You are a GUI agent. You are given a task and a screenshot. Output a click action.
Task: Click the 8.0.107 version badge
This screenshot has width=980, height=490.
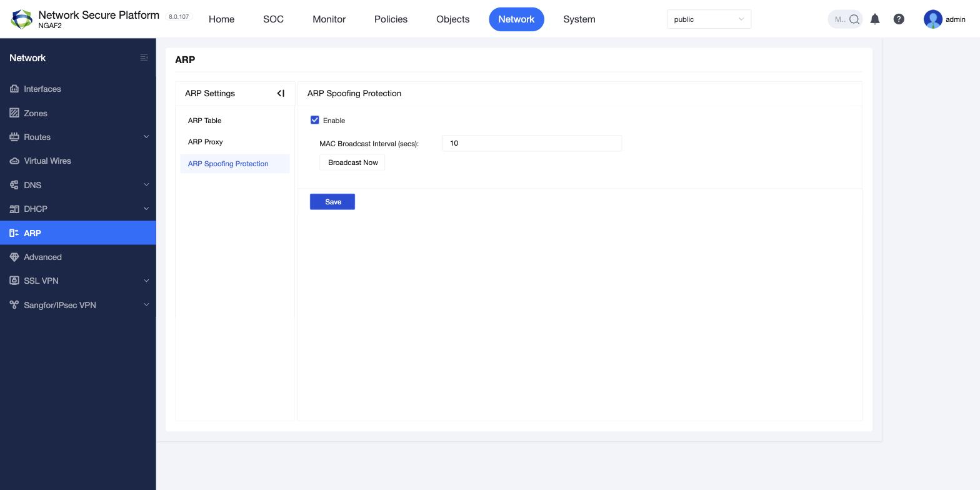tap(179, 16)
